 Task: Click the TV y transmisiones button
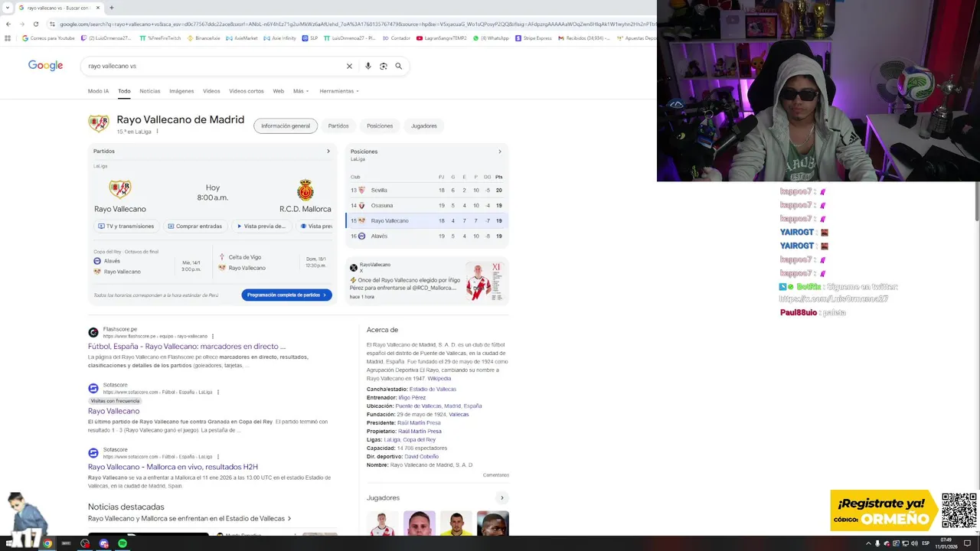tap(126, 226)
